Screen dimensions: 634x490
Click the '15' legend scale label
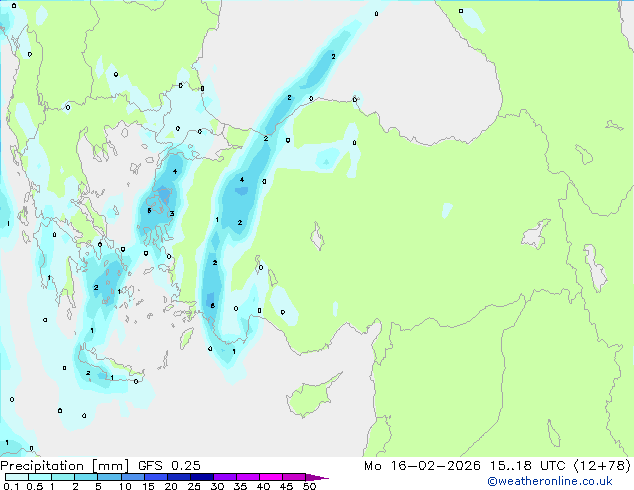pos(148,486)
